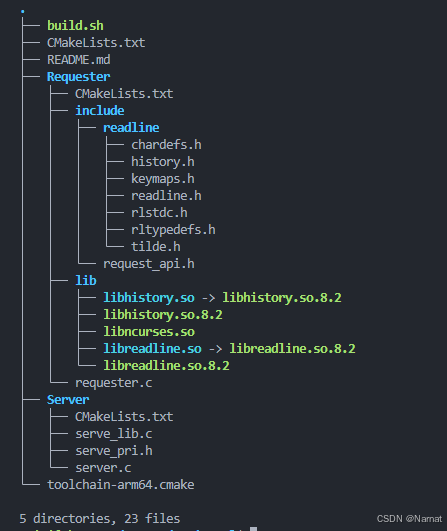
Task: Click toolchain-arm64.cmake at the tree bottom
Action: tap(121, 485)
